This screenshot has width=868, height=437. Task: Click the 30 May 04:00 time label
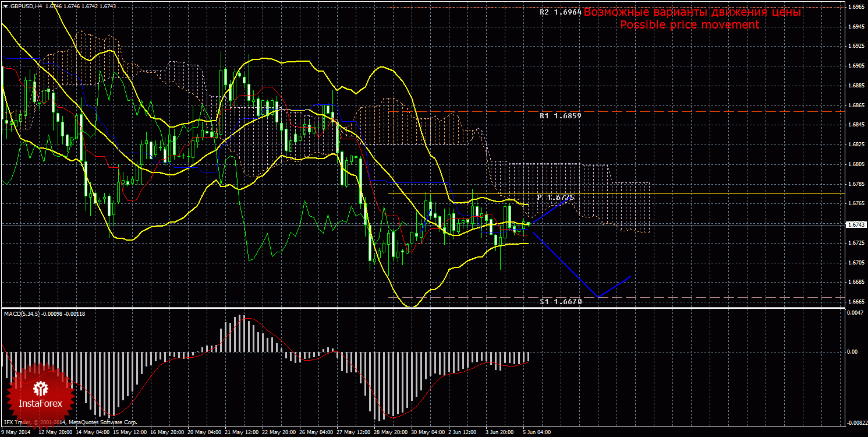(x=428, y=433)
